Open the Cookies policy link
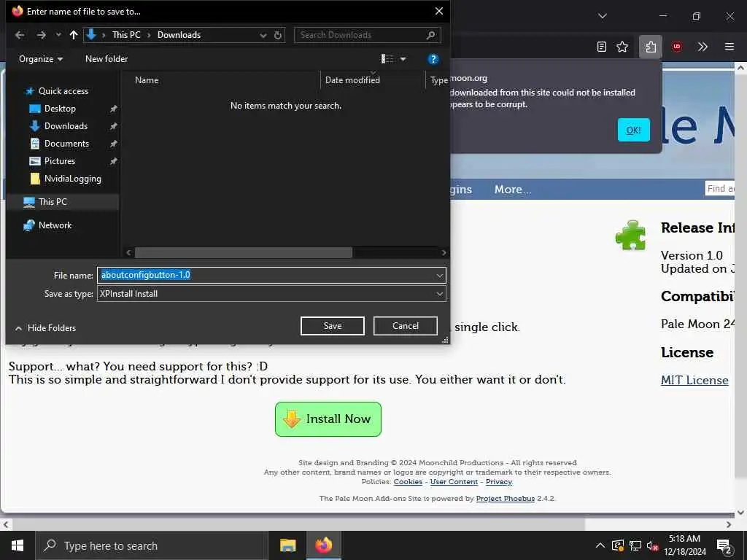 pos(408,482)
